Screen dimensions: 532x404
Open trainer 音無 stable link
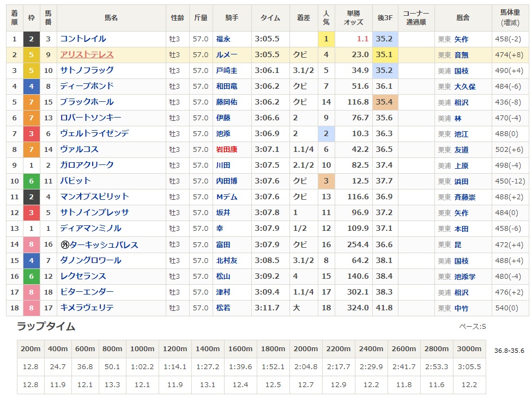tap(462, 55)
